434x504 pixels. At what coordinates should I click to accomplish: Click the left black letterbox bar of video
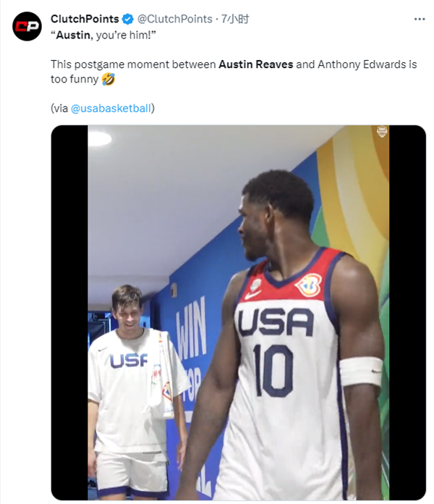coord(69,311)
